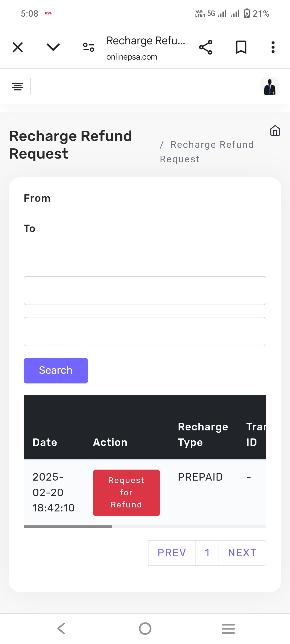The height and width of the screenshot is (644, 290).
Task: Click the From date input field
Action: click(x=145, y=291)
